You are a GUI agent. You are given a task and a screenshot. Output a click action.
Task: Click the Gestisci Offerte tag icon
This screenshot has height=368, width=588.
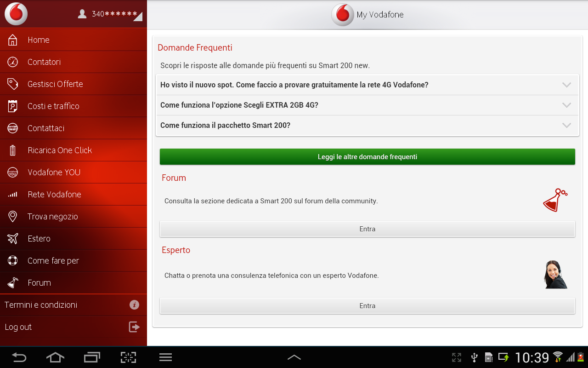(13, 84)
